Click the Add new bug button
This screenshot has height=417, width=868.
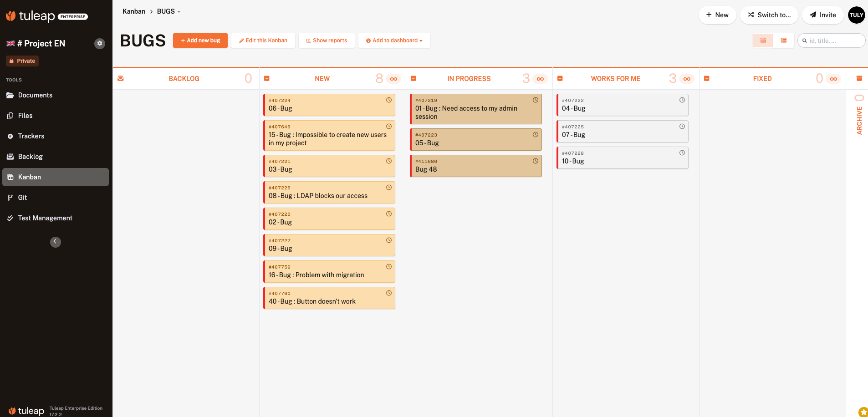click(x=200, y=41)
